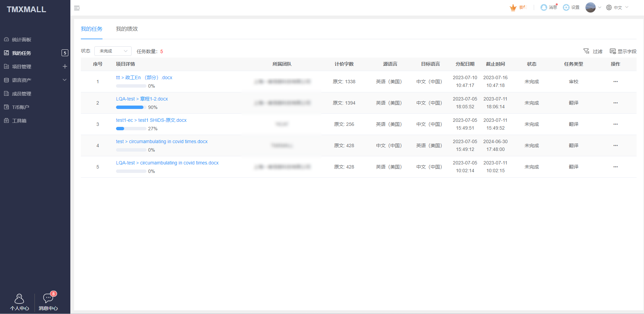Open the language selector dropdown 中文
Image resolution: width=644 pixels, height=314 pixels.
pyautogui.click(x=618, y=7)
